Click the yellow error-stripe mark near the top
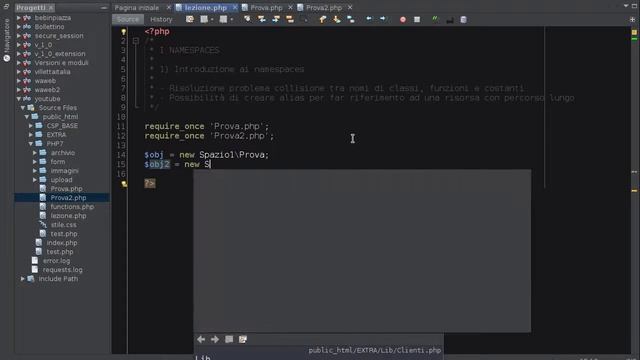The width and height of the screenshot is (640, 360). point(634,32)
